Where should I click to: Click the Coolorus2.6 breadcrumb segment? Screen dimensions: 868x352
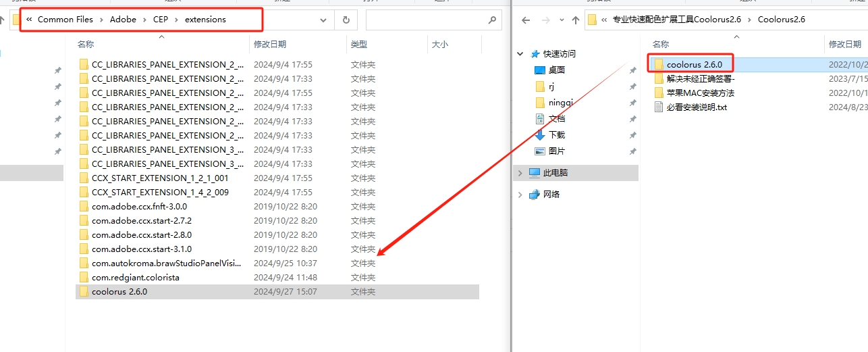click(x=782, y=20)
